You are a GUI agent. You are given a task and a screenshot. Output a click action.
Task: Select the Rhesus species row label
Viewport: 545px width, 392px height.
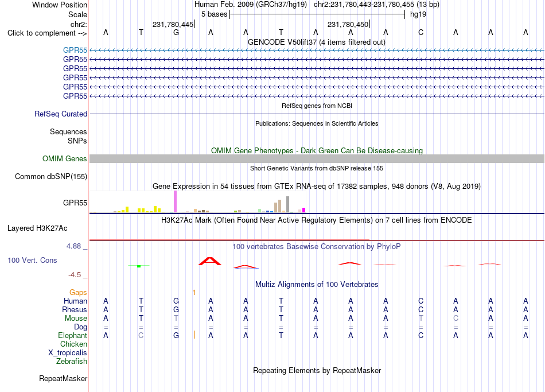[x=75, y=309]
